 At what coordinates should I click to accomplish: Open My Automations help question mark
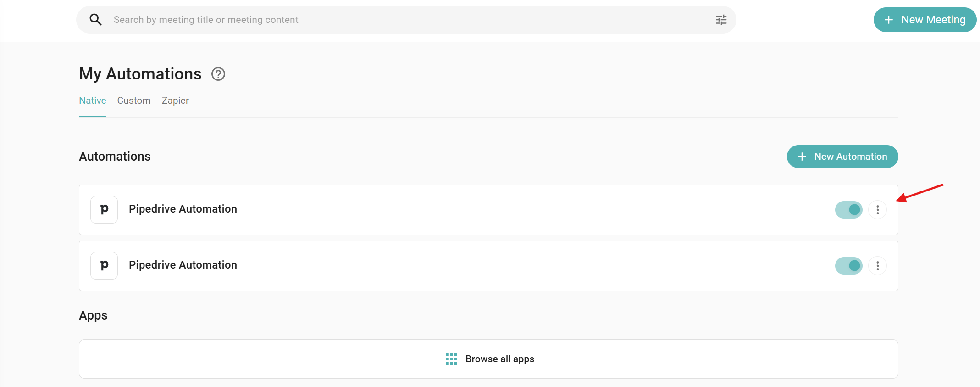(218, 74)
